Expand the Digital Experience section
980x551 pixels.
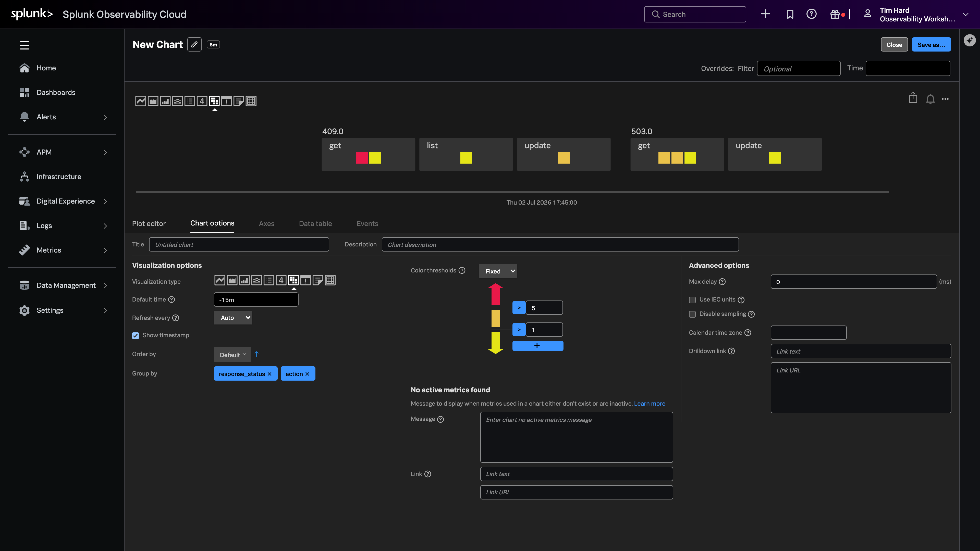105,201
